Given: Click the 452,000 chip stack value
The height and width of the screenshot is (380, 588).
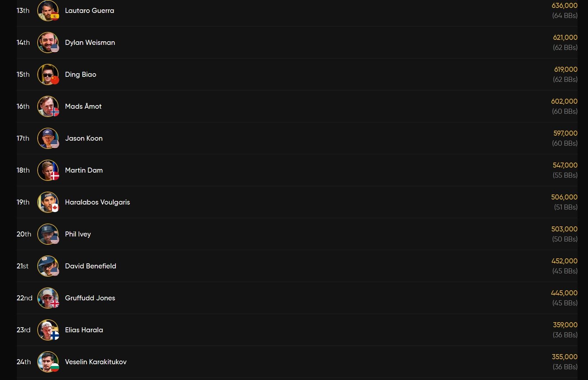Looking at the screenshot, I should (564, 261).
